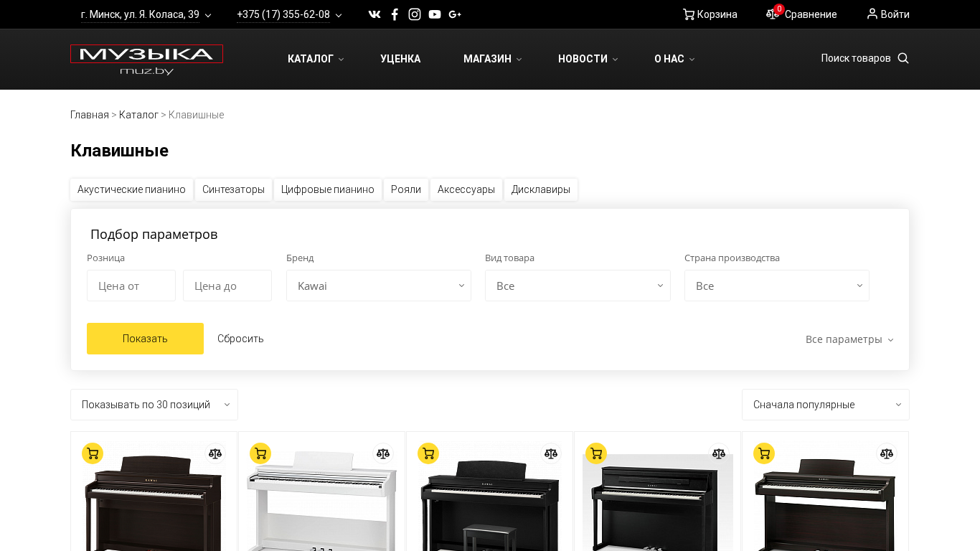
Task: Add fourth polished black piano to cart
Action: click(x=596, y=453)
